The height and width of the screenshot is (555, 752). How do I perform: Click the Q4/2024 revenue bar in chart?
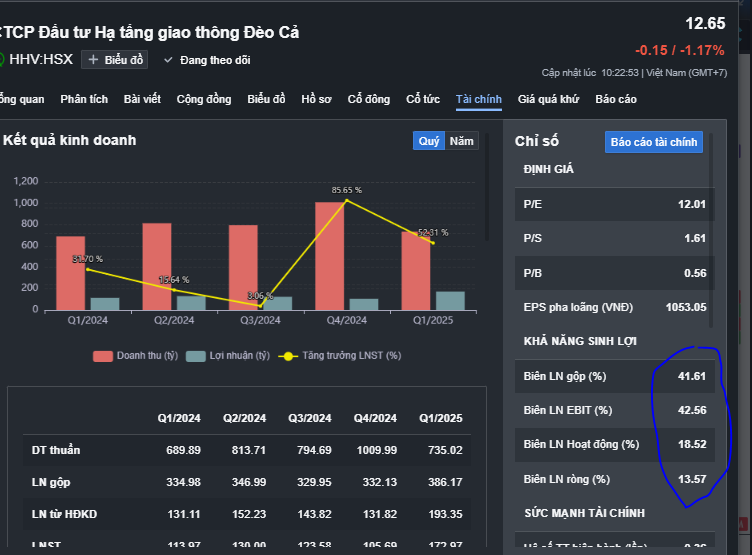pos(330,256)
